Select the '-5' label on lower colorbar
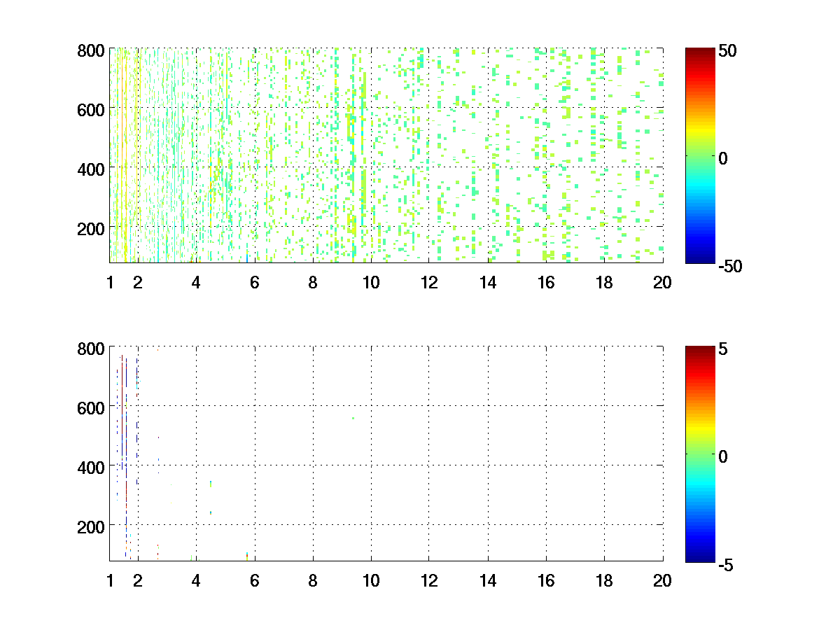The height and width of the screenshot is (630, 840). point(726,564)
